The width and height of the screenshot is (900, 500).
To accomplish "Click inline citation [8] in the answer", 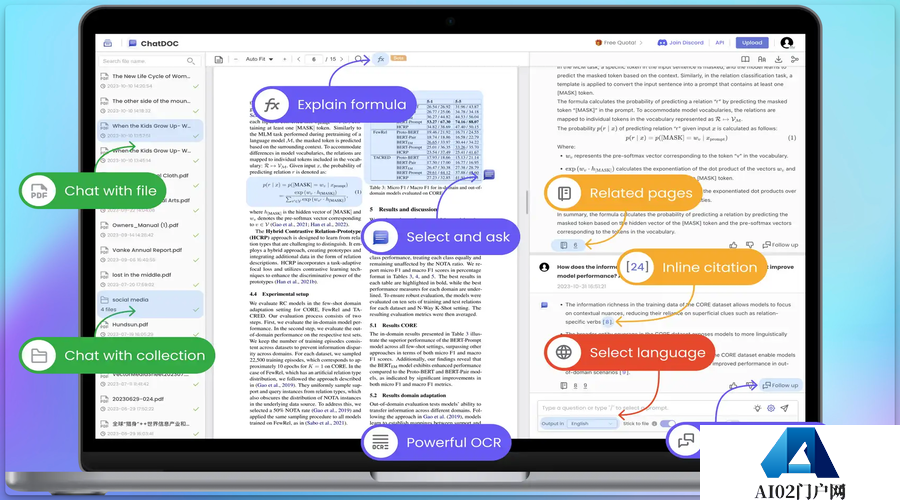I will (x=607, y=322).
